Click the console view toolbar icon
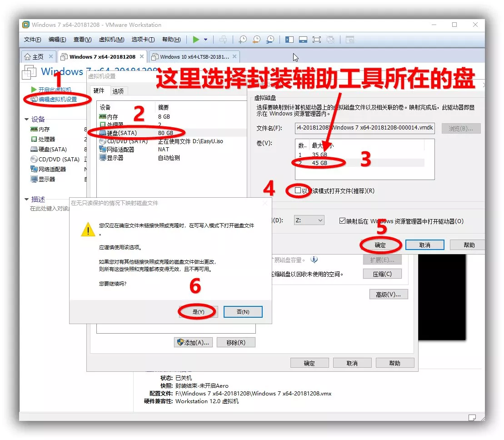Viewport: 504px width, 440px height. pyautogui.click(x=350, y=40)
